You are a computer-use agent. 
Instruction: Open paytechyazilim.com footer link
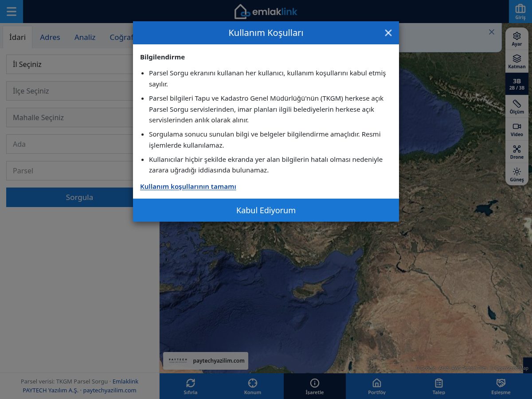110,390
